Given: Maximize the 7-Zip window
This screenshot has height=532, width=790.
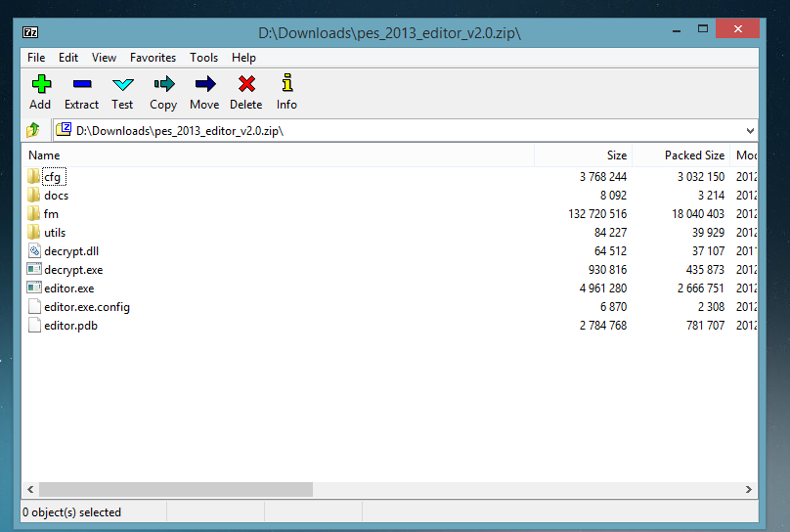Looking at the screenshot, I should 703,29.
